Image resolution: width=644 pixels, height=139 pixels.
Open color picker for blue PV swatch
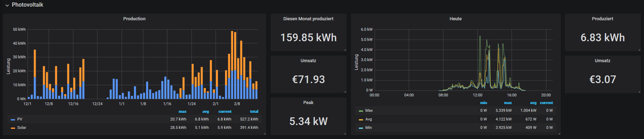tap(13, 119)
